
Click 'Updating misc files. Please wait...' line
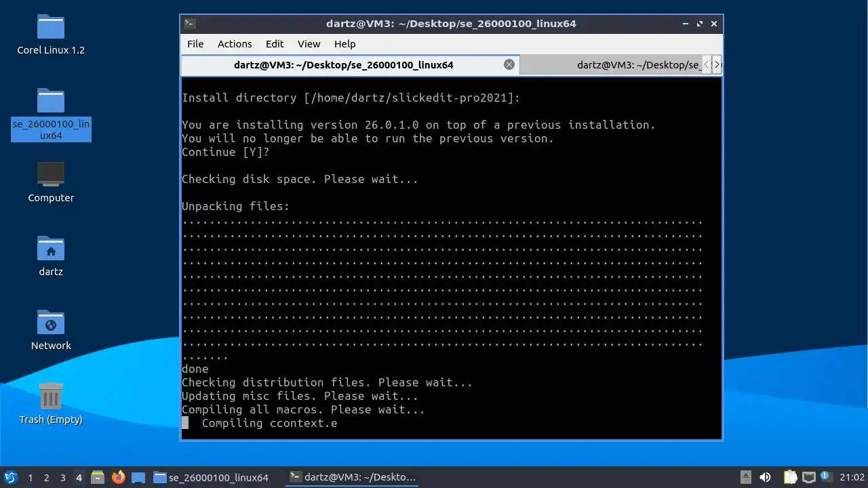tap(300, 396)
